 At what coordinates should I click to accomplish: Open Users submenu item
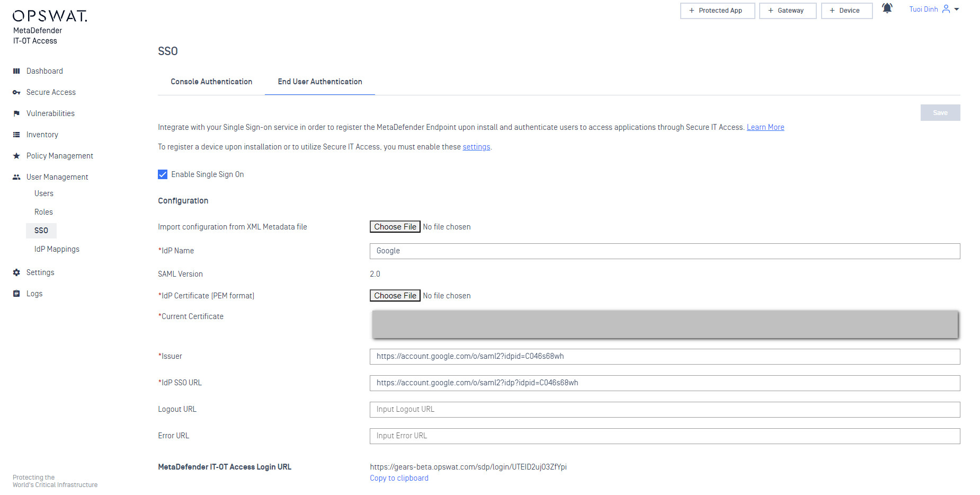pyautogui.click(x=44, y=193)
